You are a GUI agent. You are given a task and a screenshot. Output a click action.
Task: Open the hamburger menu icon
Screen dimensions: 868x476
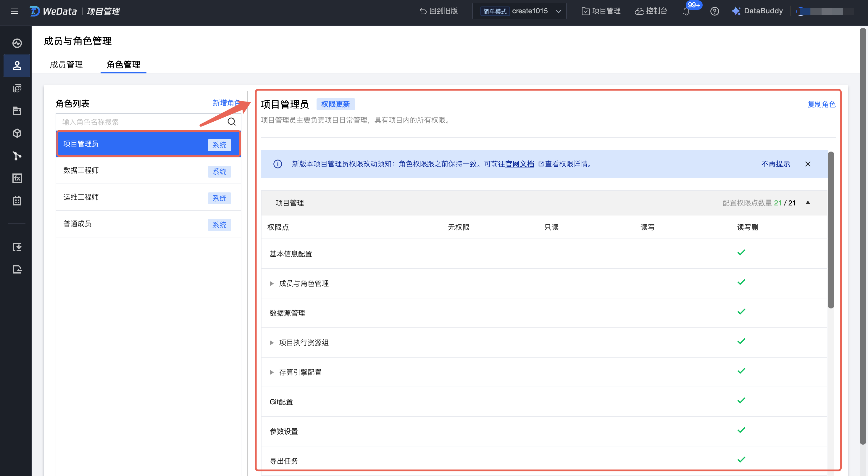click(x=14, y=11)
